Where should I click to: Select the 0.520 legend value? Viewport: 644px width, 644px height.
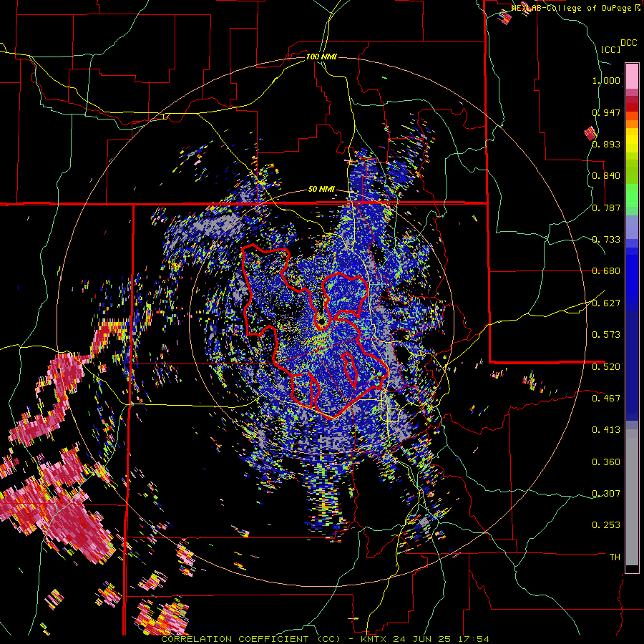[606, 366]
